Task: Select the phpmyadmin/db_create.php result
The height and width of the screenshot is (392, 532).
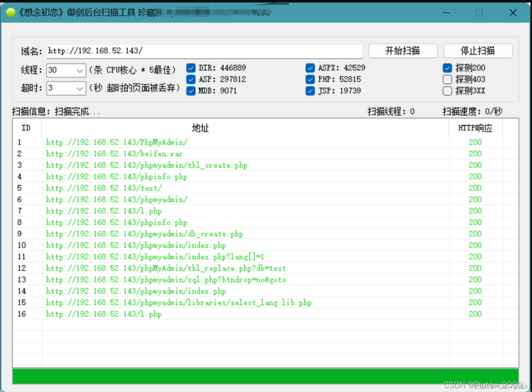Action: pyautogui.click(x=145, y=234)
